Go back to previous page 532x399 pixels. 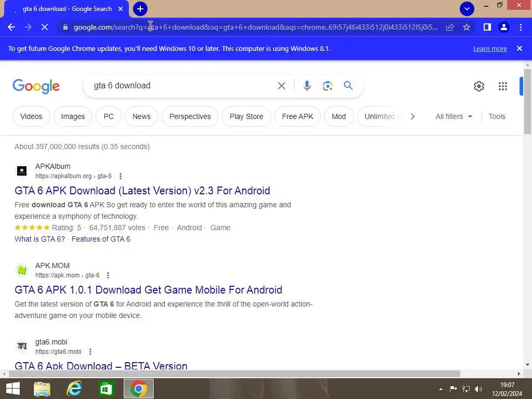tap(11, 27)
